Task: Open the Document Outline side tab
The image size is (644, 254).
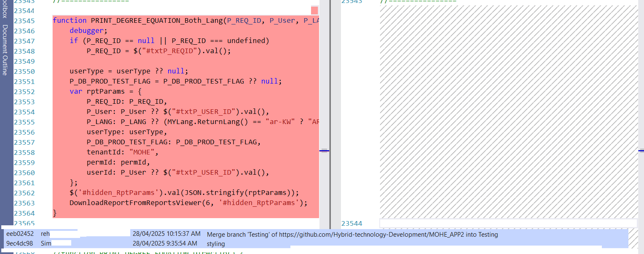Action: [x=5, y=50]
